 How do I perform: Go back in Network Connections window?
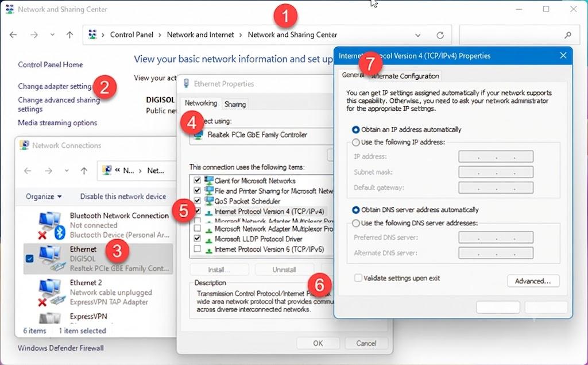tap(28, 171)
